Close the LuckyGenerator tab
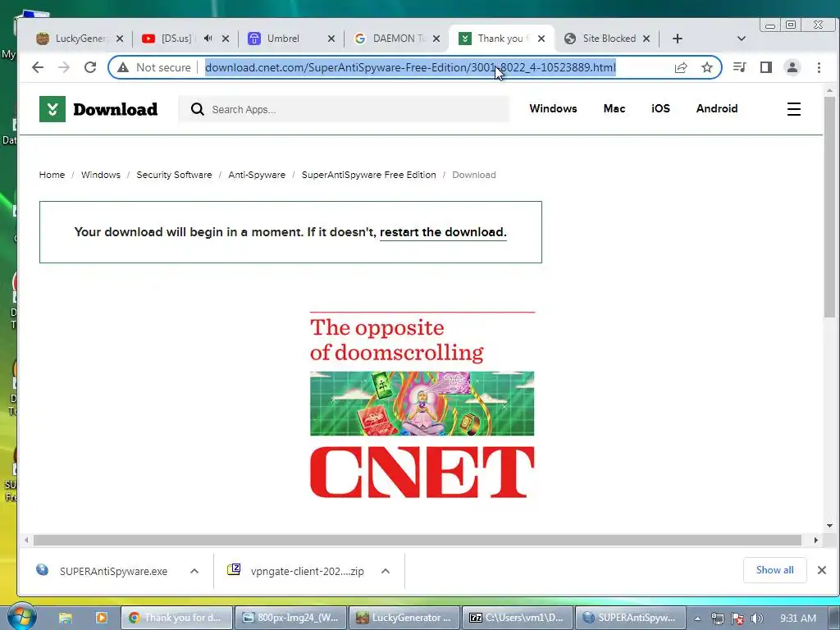 (x=120, y=39)
